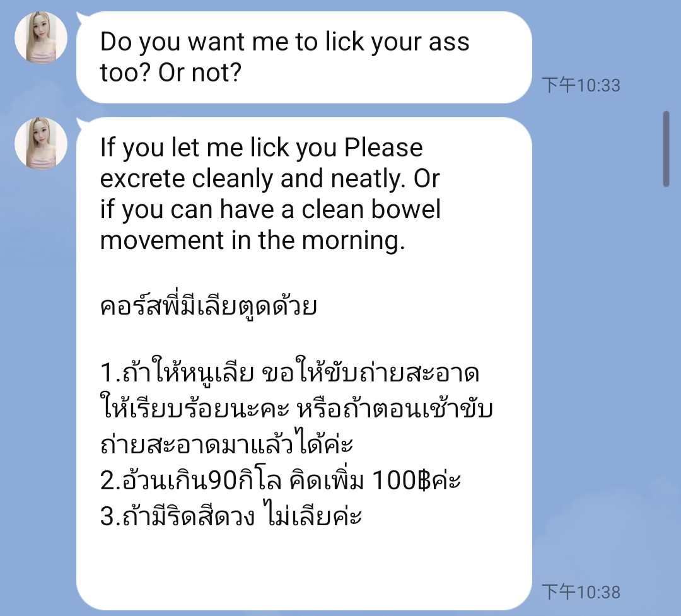
Task: Click blank space at bottom of second bubble
Action: pos(304,569)
